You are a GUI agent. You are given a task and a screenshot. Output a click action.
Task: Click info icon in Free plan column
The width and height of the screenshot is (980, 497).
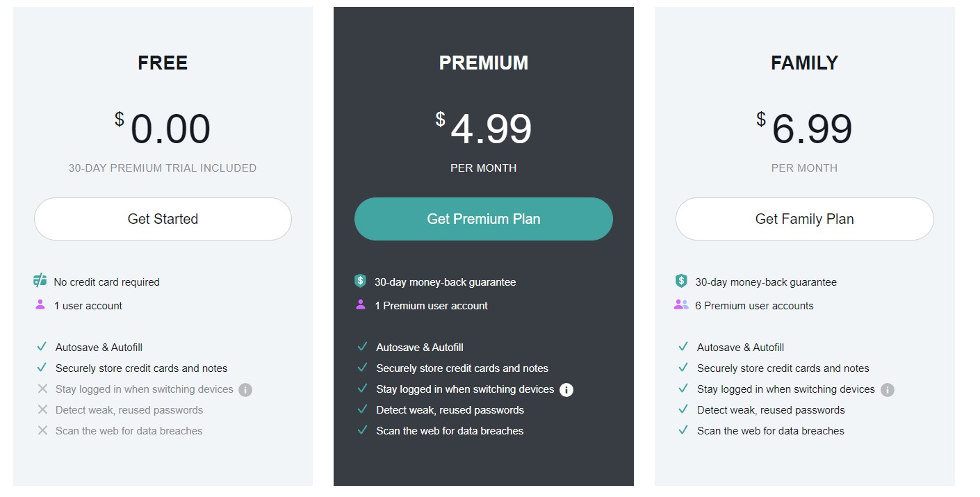(245, 390)
